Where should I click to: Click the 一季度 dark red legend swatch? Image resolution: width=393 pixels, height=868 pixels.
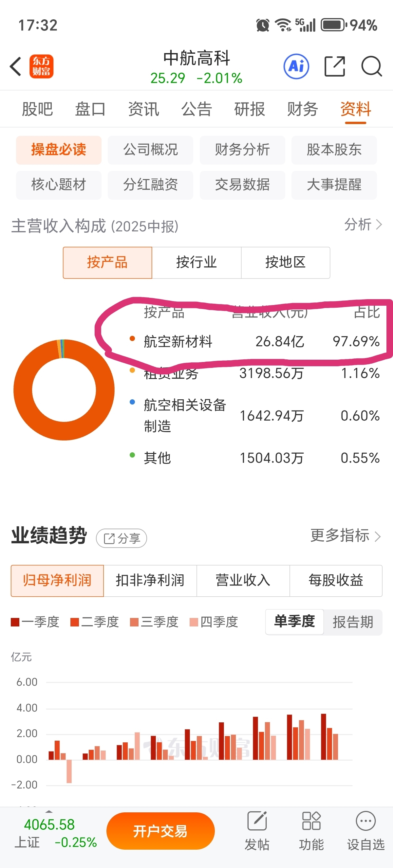coord(15,622)
